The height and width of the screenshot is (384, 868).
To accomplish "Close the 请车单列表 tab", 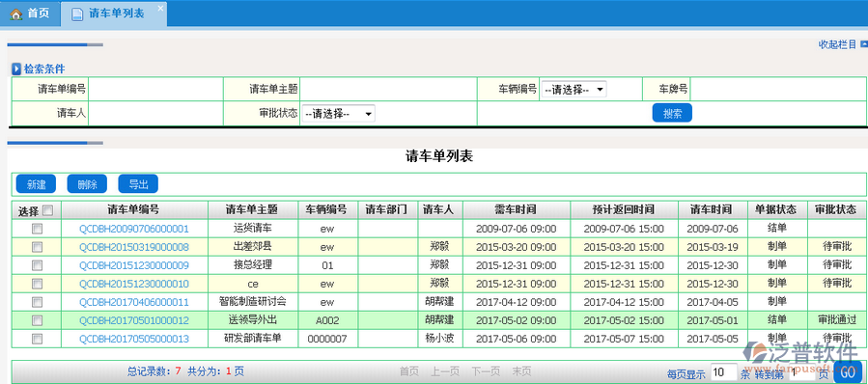I will point(160,8).
